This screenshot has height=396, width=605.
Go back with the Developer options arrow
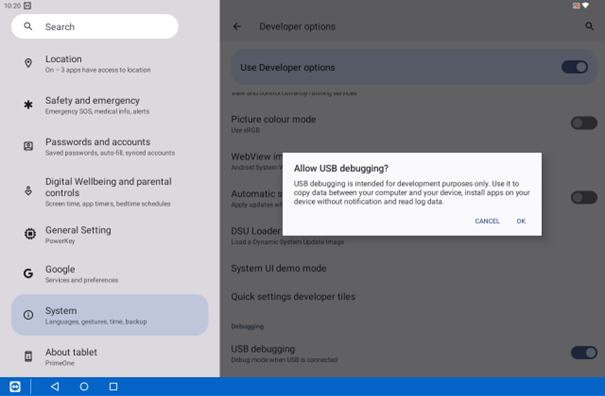pyautogui.click(x=237, y=26)
